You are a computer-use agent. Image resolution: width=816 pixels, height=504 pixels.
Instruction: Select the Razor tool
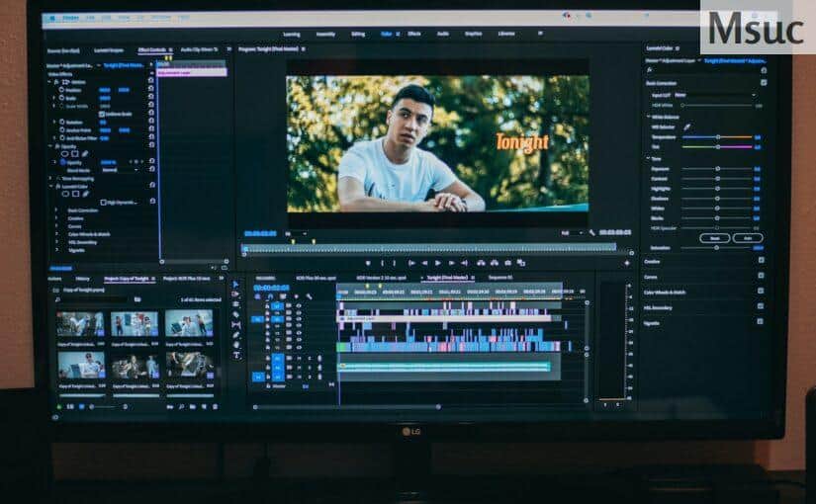(x=235, y=314)
